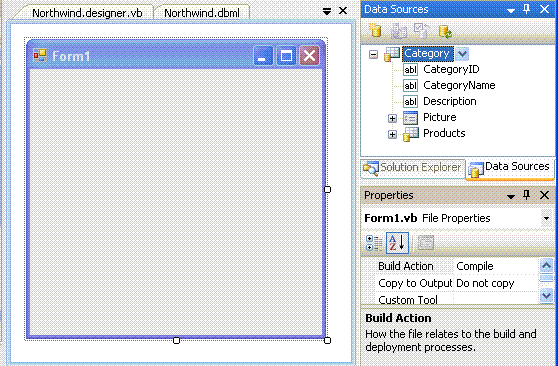Close the active document tab
Viewport: 558px width, 366px height.
click(x=343, y=11)
